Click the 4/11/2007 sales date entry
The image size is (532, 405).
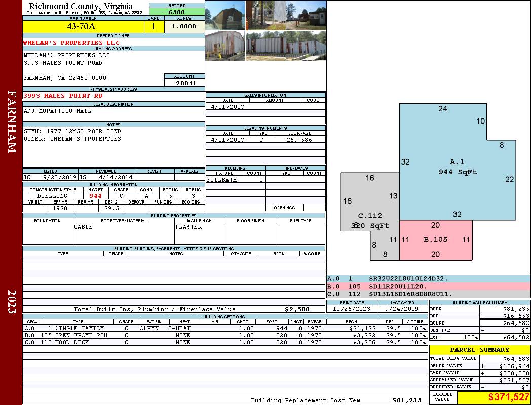(x=227, y=107)
